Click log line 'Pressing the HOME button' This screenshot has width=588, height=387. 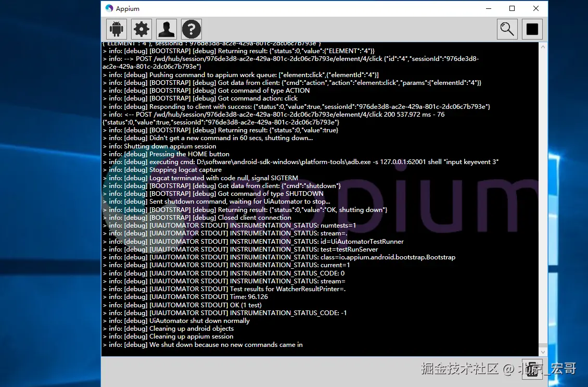pos(166,154)
